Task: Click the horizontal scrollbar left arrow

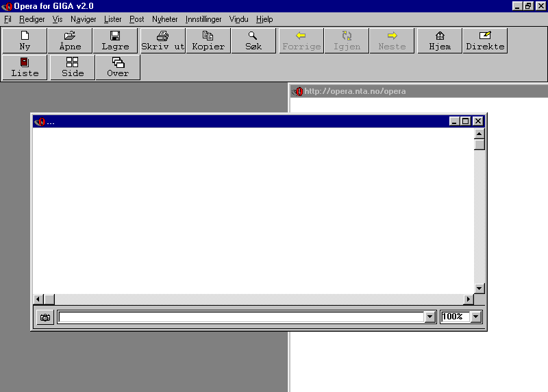Action: (38, 299)
